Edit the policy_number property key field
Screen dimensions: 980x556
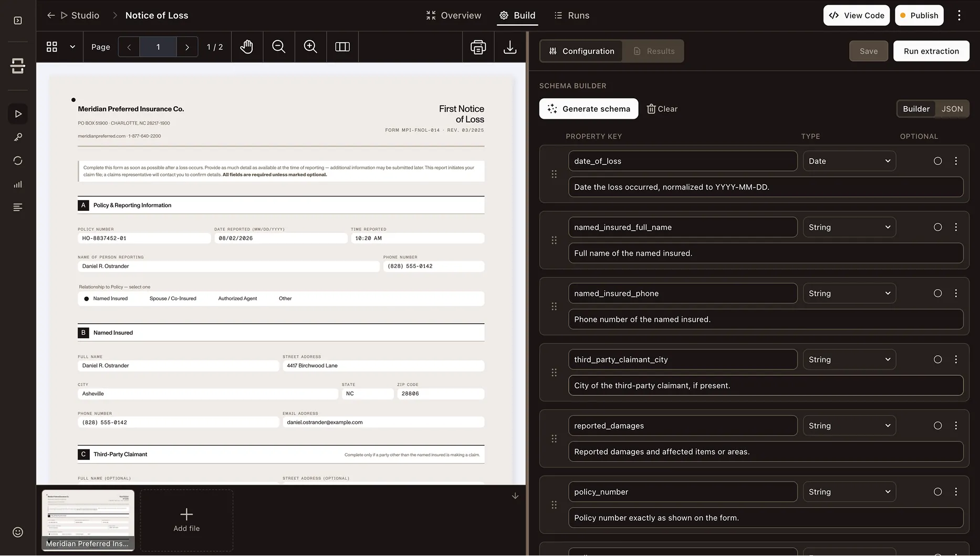point(683,492)
